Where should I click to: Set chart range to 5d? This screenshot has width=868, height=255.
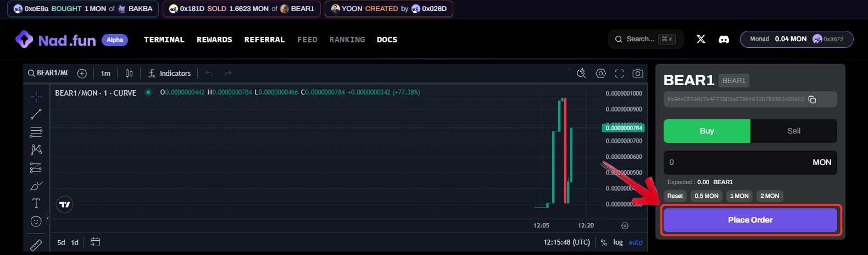tap(61, 242)
